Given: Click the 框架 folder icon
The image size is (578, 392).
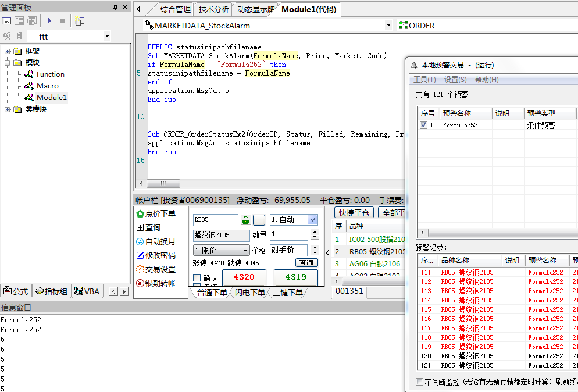Looking at the screenshot, I should click(17, 51).
